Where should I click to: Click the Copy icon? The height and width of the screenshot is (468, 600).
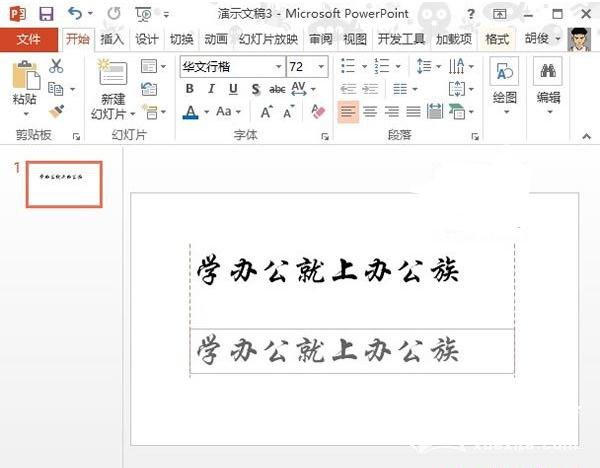[56, 89]
